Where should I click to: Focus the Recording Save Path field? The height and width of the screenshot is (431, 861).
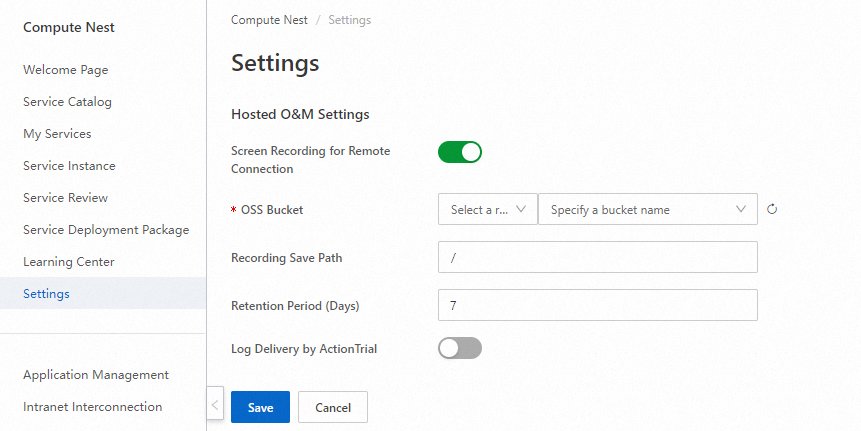tap(597, 257)
